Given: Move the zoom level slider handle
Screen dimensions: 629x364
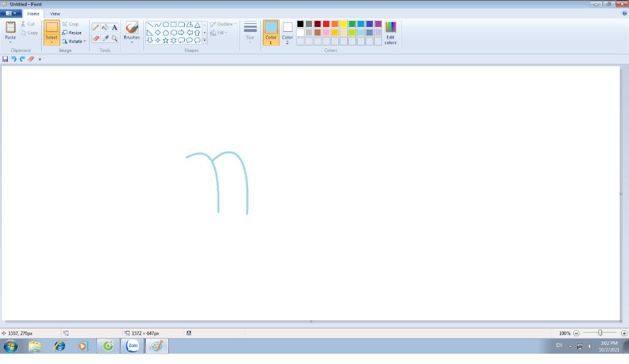Looking at the screenshot, I should coord(600,333).
